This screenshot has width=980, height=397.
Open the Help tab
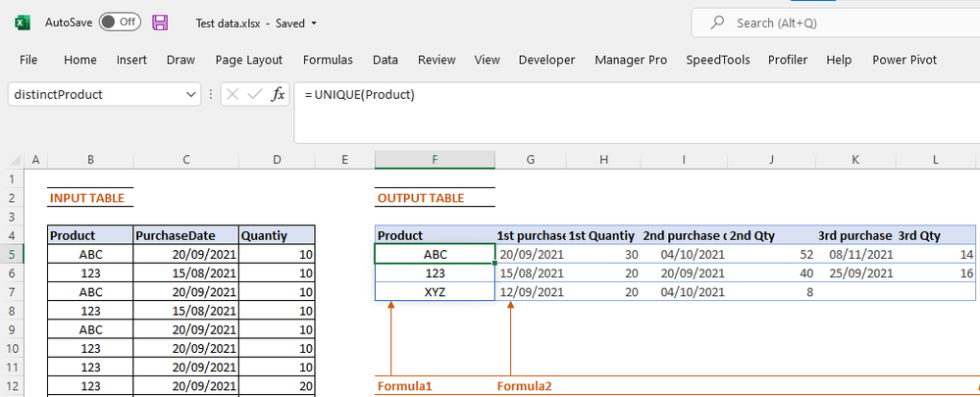pyautogui.click(x=839, y=60)
